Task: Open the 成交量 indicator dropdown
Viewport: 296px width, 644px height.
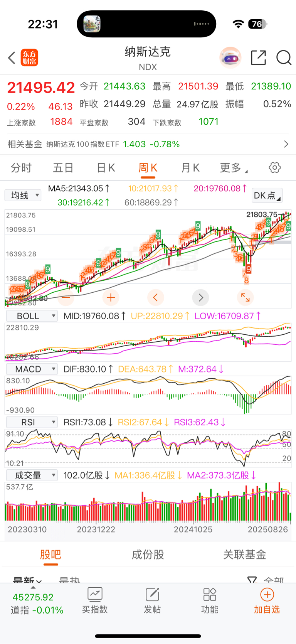Action: tap(32, 475)
